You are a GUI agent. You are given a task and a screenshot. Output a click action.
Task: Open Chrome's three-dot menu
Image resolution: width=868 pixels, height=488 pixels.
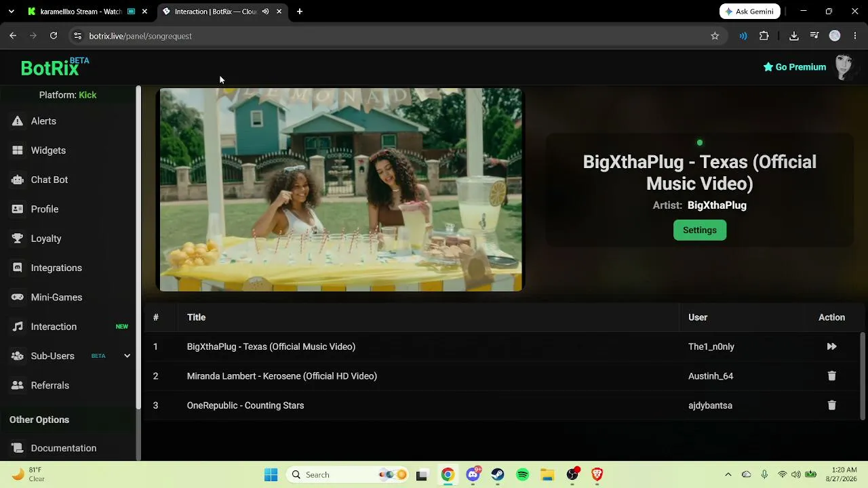[855, 36]
